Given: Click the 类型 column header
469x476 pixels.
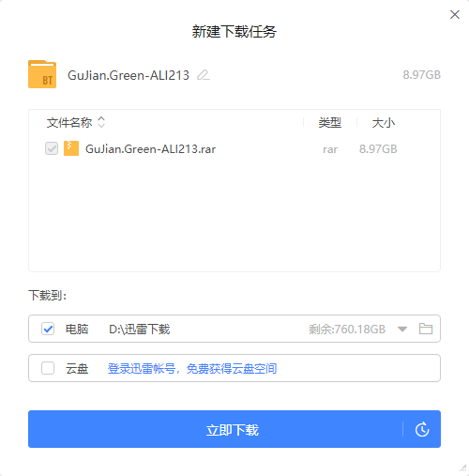Looking at the screenshot, I should click(x=330, y=123).
